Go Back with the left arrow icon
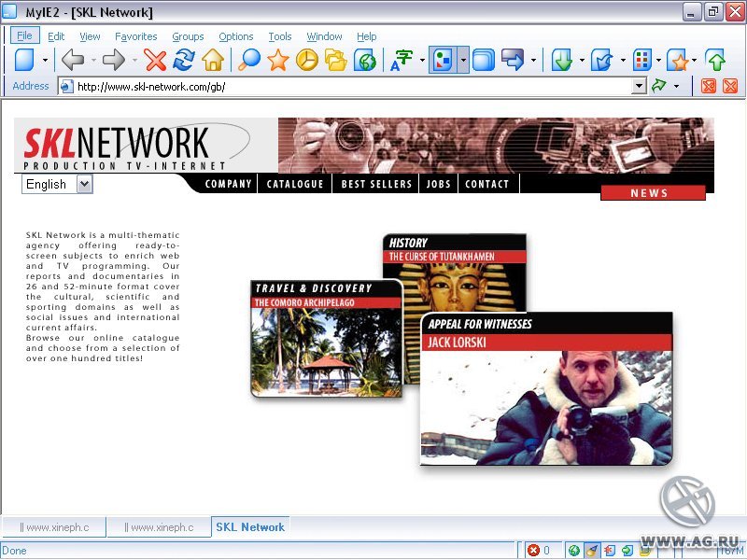The image size is (747, 560). (73, 60)
